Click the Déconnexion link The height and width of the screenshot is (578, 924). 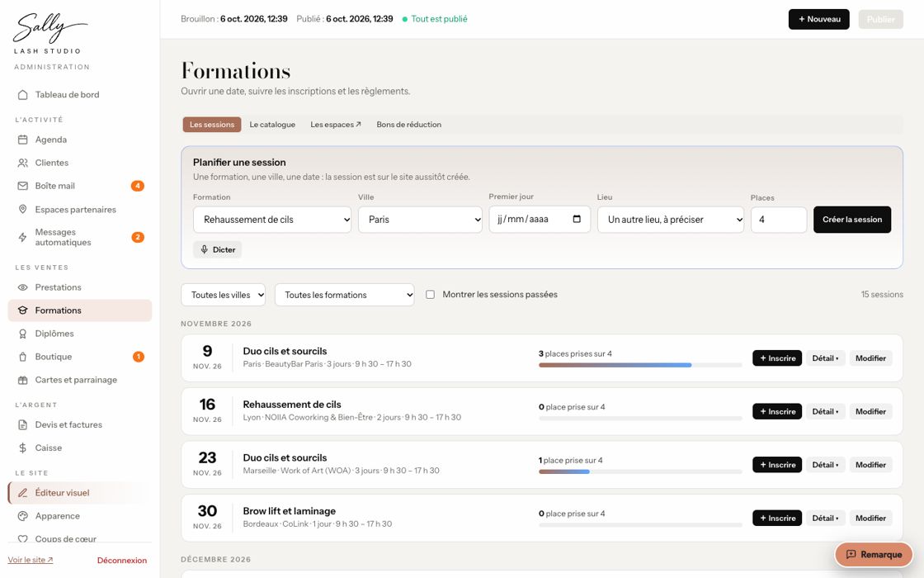coord(122,561)
